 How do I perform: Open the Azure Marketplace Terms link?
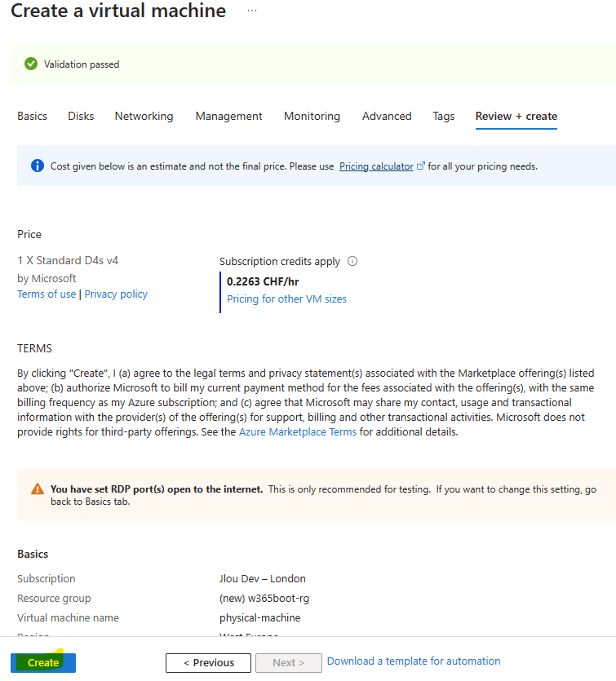tap(298, 431)
